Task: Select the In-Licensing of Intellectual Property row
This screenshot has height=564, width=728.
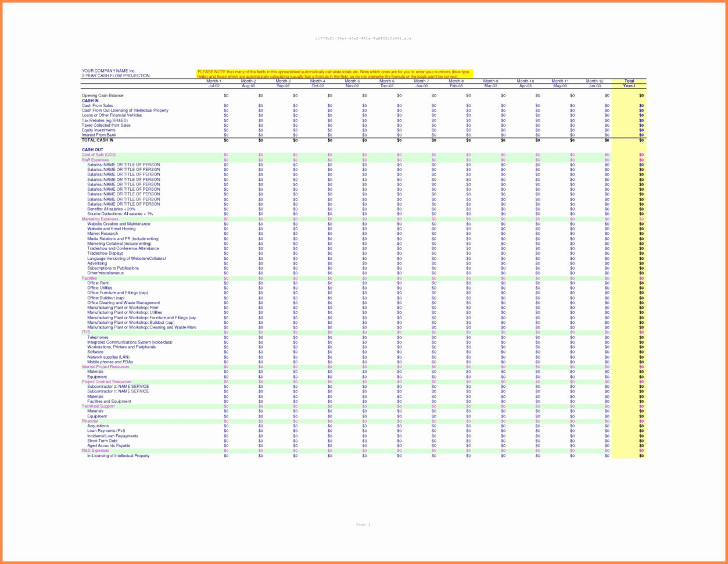Action: pos(119,456)
